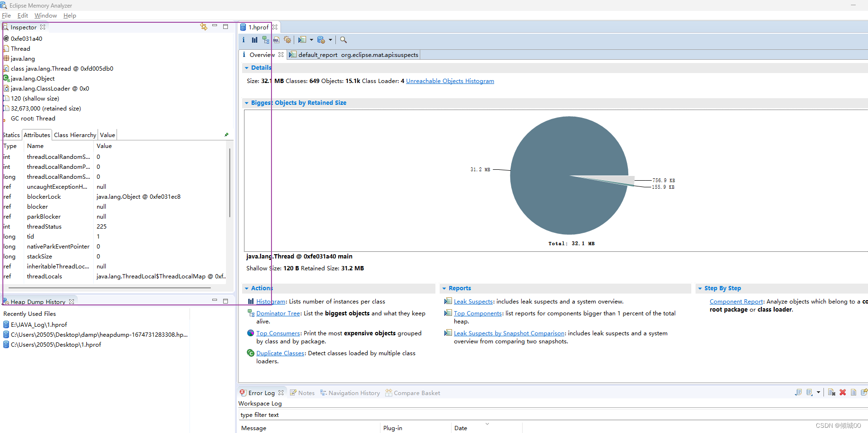Open the Leak Suspects link
The width and height of the screenshot is (868, 433).
473,302
